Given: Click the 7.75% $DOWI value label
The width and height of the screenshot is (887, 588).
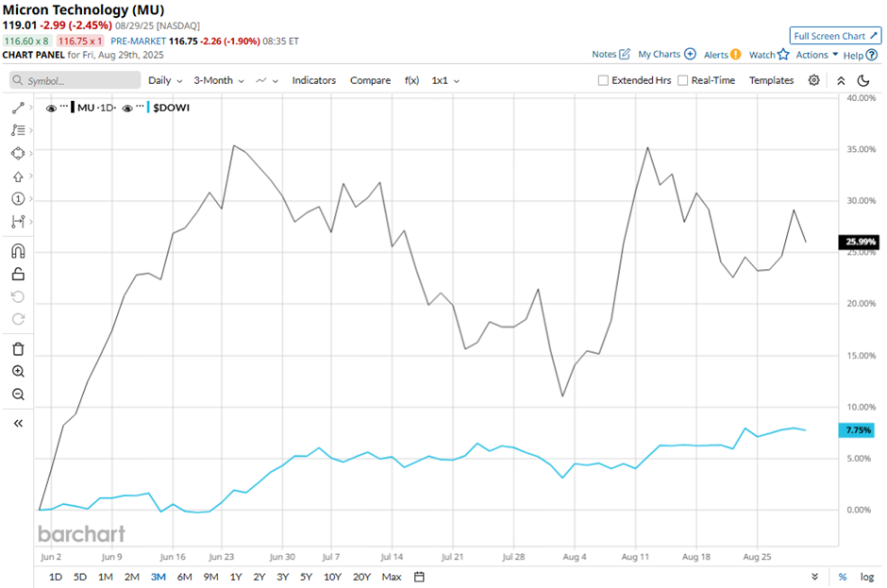Looking at the screenshot, I should coord(857,430).
